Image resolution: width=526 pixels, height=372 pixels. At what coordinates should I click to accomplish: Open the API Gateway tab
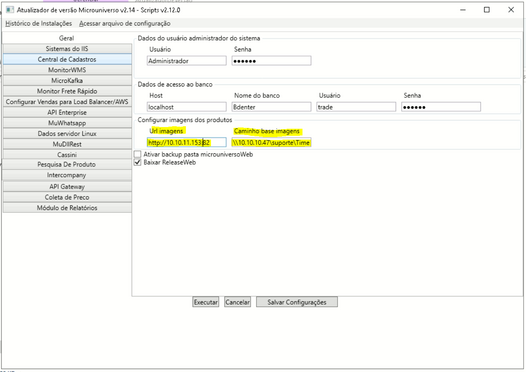point(67,187)
